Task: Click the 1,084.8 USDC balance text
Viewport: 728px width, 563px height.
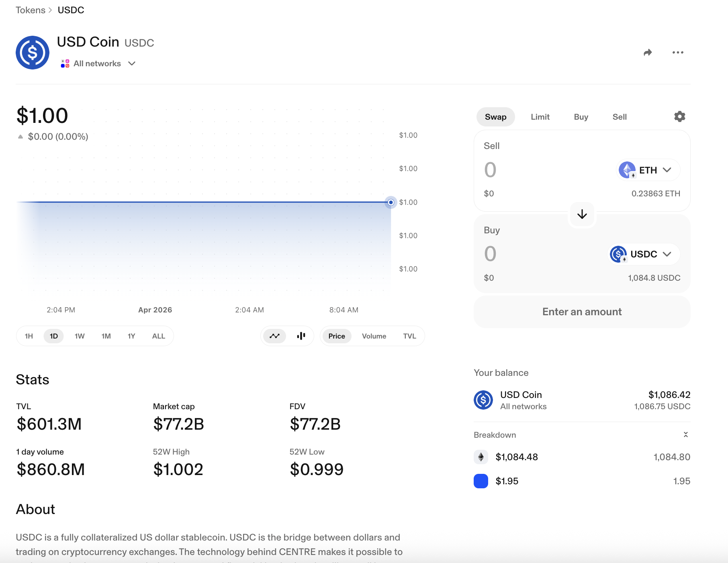Action: click(654, 278)
